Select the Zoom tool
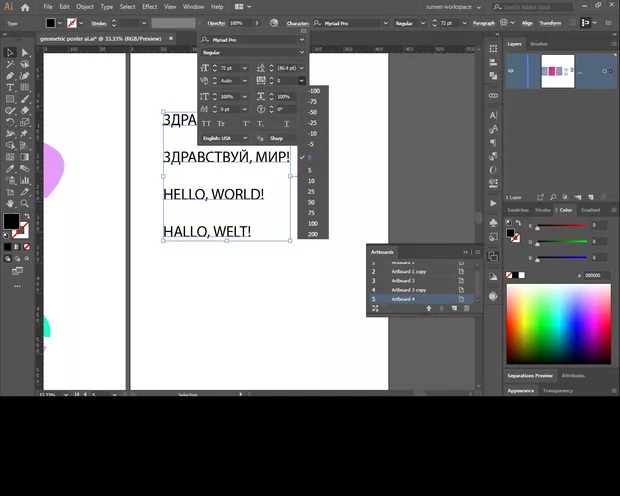This screenshot has height=496, width=620. 25,203
